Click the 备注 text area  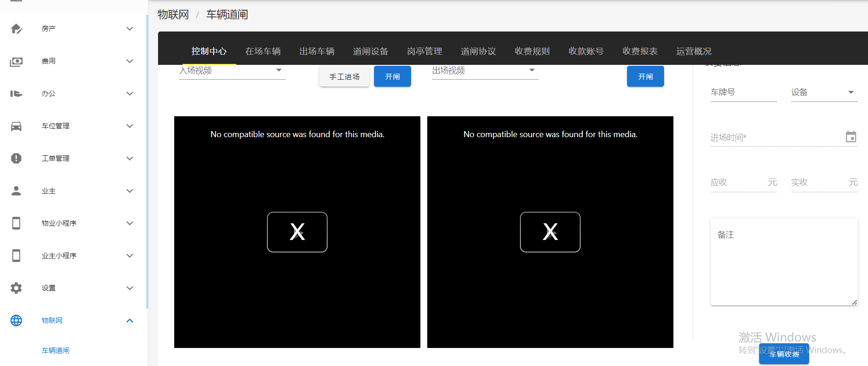784,262
